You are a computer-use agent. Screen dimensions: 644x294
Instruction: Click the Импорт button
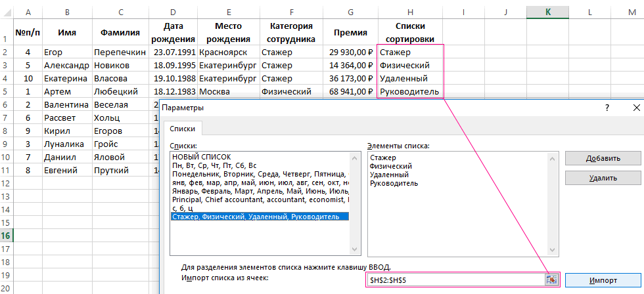[603, 280]
